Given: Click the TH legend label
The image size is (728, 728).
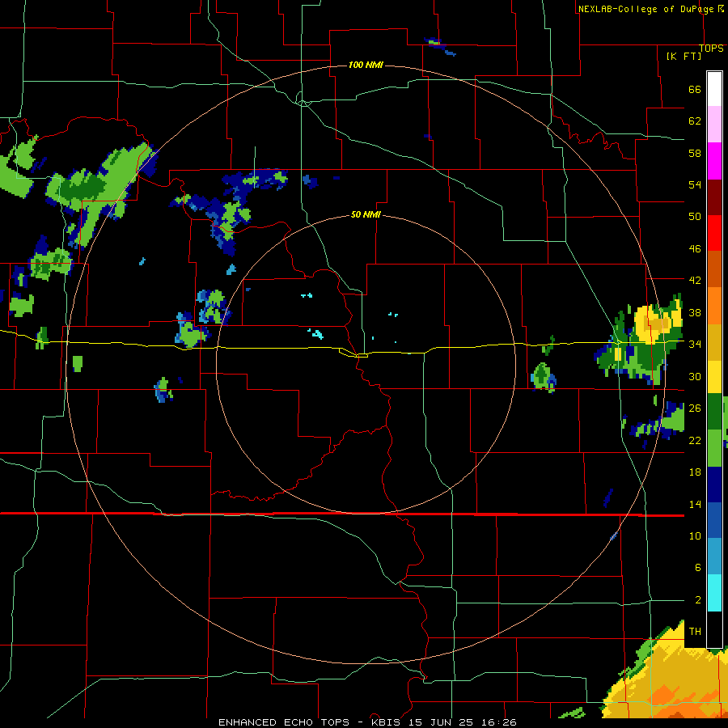Looking at the screenshot, I should (x=695, y=632).
